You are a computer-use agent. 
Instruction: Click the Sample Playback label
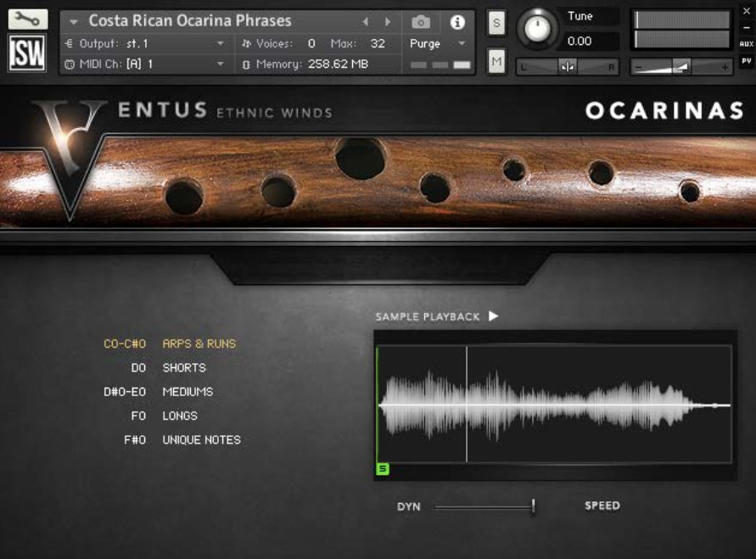pos(428,316)
